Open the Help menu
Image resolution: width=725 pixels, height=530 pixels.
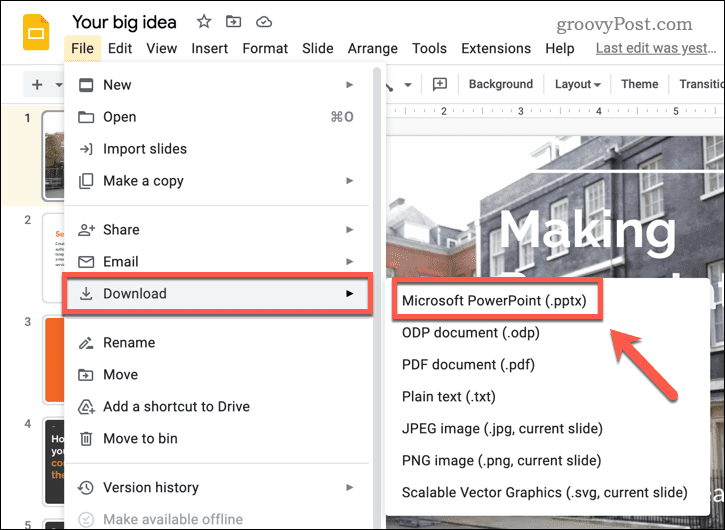tap(559, 48)
